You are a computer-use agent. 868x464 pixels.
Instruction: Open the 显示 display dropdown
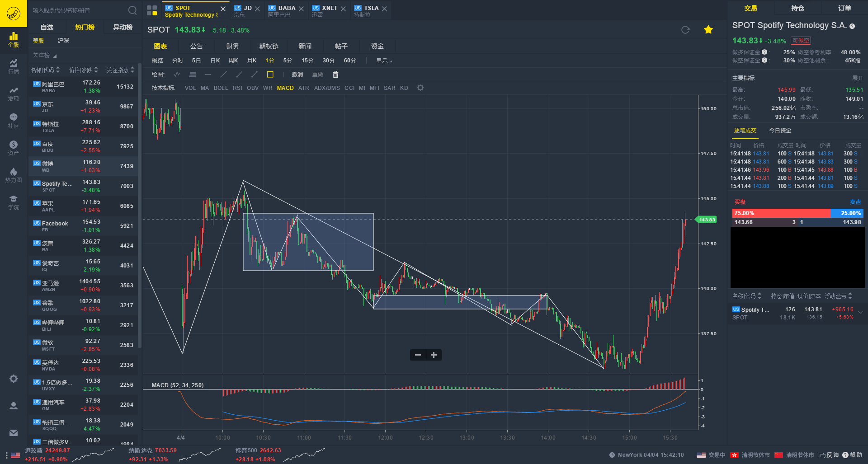click(384, 61)
